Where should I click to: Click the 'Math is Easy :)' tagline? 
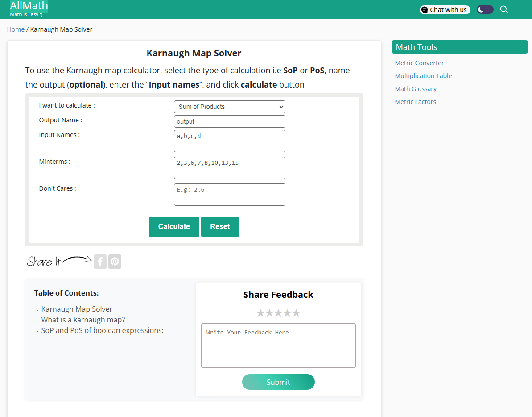click(x=26, y=14)
